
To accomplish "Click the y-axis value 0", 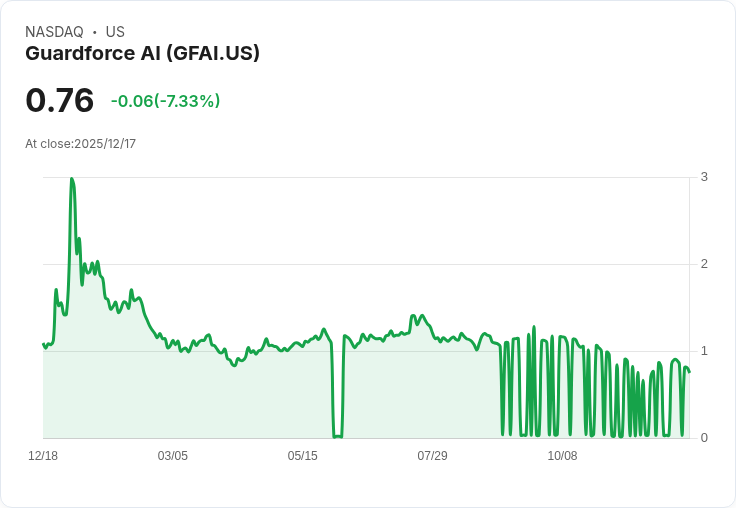I will (x=704, y=438).
